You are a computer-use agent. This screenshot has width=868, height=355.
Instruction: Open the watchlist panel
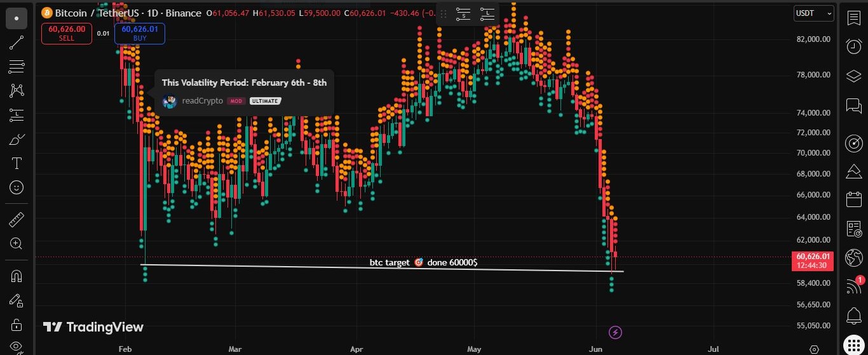[x=853, y=17]
